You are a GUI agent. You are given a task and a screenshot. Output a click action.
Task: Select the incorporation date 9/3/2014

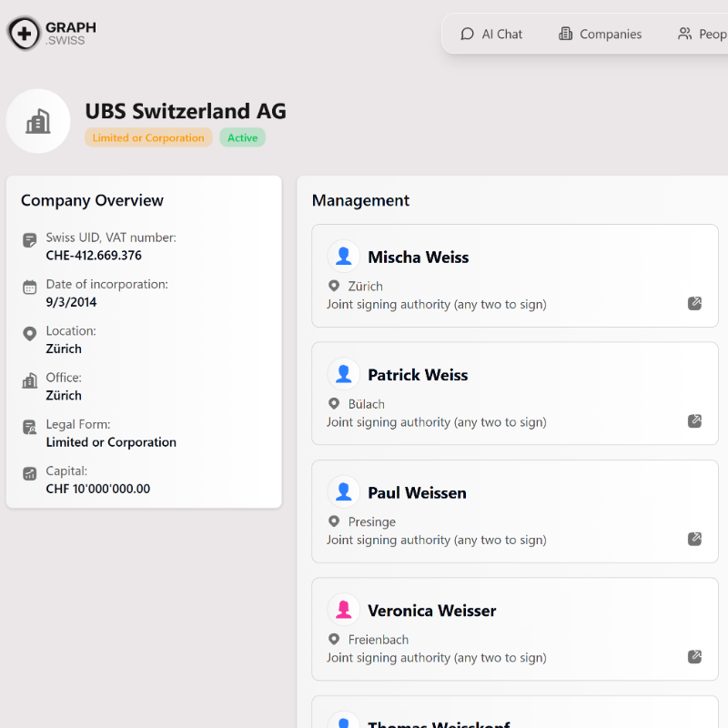[x=71, y=302]
